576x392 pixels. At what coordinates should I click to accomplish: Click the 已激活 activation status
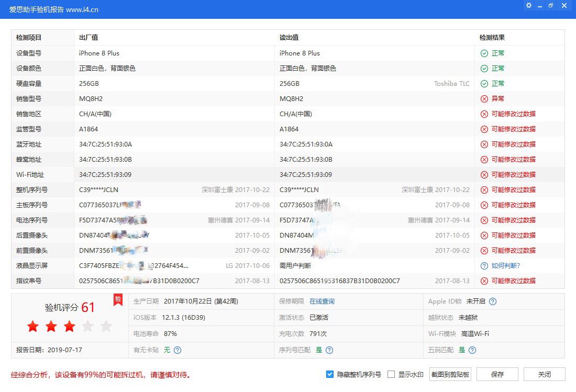pos(319,318)
